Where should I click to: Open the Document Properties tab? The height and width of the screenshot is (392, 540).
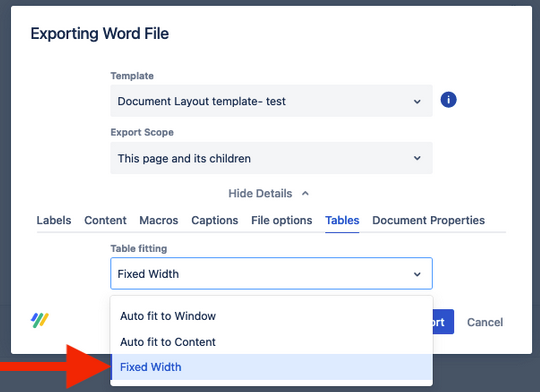click(x=428, y=220)
